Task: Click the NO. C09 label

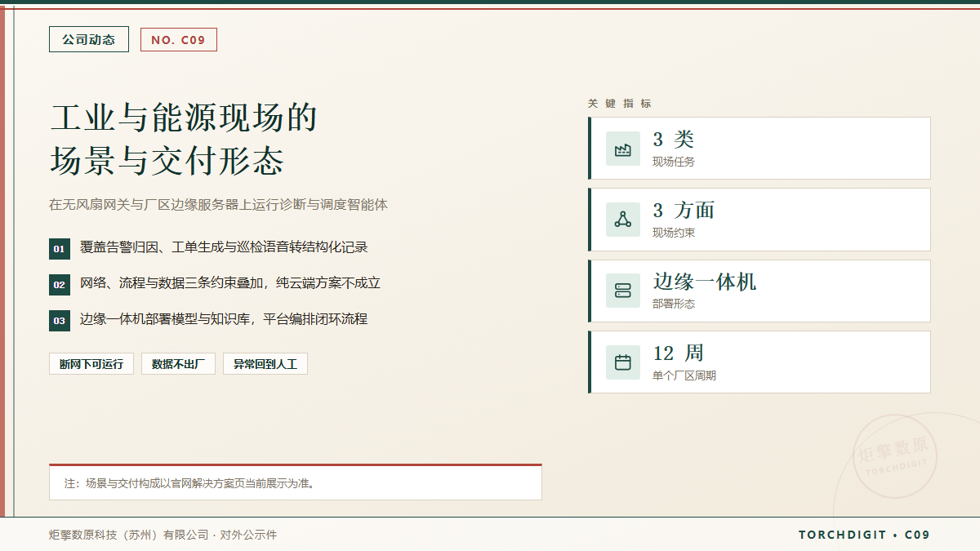Action: coord(179,39)
